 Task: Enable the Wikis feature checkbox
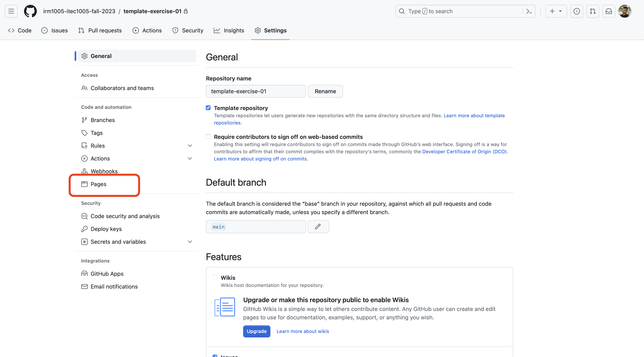tap(215, 278)
